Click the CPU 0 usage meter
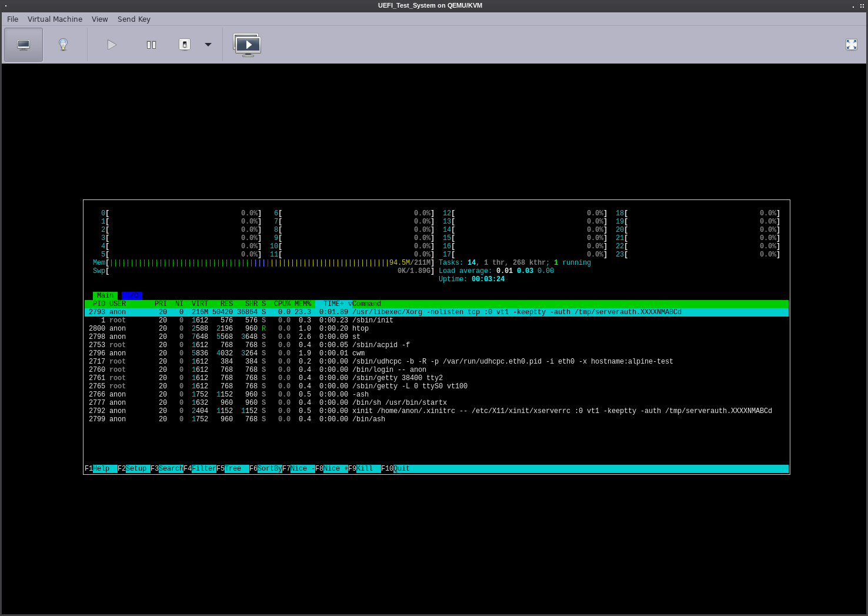This screenshot has height=616, width=868. tap(181, 214)
